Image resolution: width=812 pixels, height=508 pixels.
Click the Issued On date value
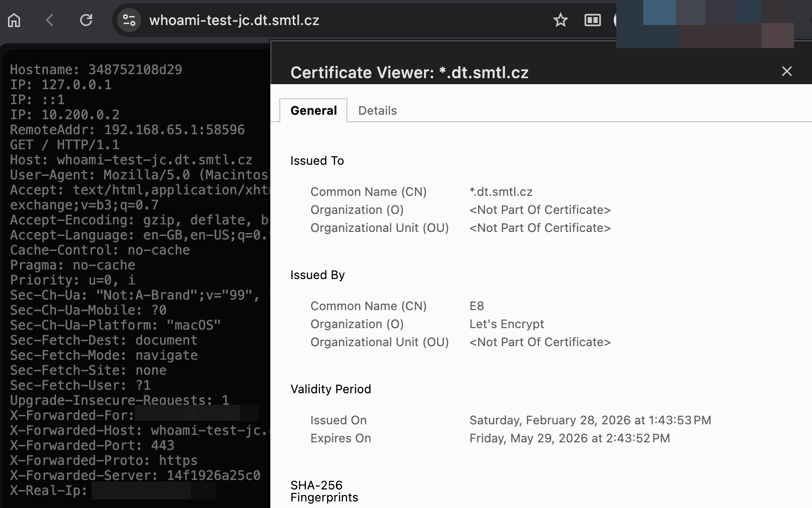tap(590, 420)
